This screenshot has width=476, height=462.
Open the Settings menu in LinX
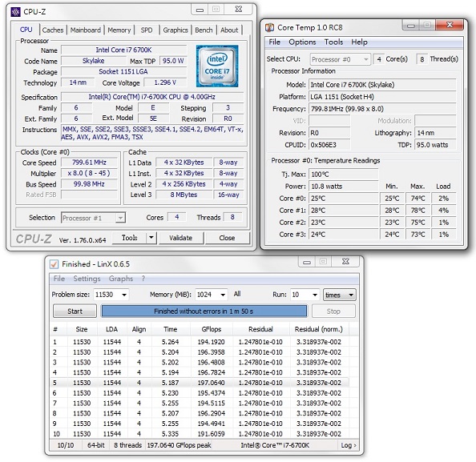coord(87,279)
